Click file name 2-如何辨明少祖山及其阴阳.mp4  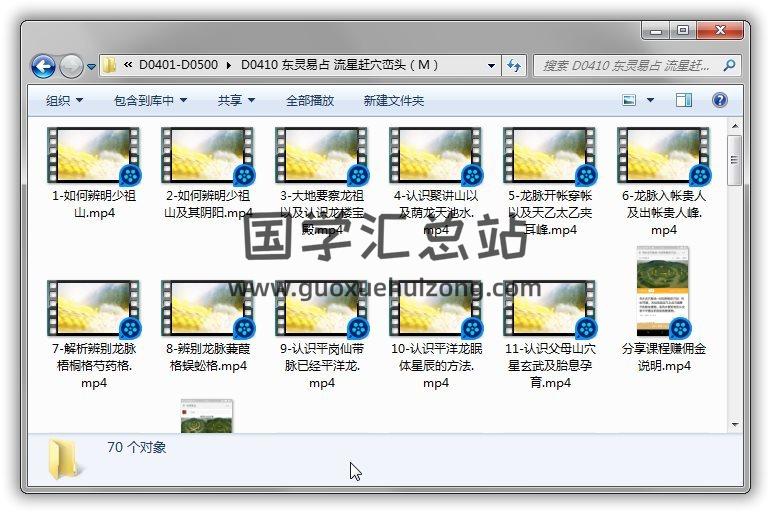(x=208, y=204)
